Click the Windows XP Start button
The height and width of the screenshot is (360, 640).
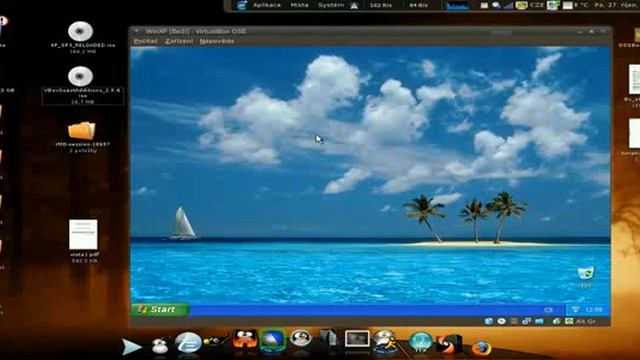(160, 309)
